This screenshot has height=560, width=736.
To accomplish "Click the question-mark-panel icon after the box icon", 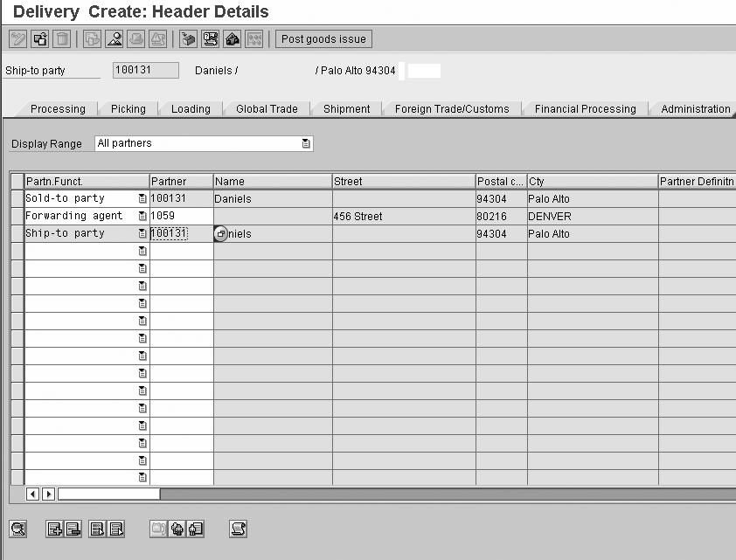I will point(211,39).
